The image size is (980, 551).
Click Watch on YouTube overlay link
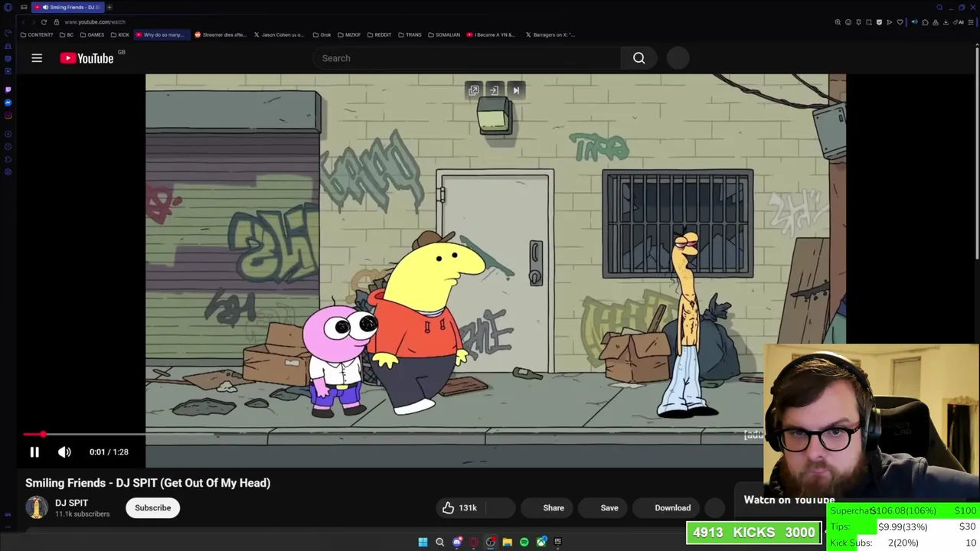click(x=789, y=500)
